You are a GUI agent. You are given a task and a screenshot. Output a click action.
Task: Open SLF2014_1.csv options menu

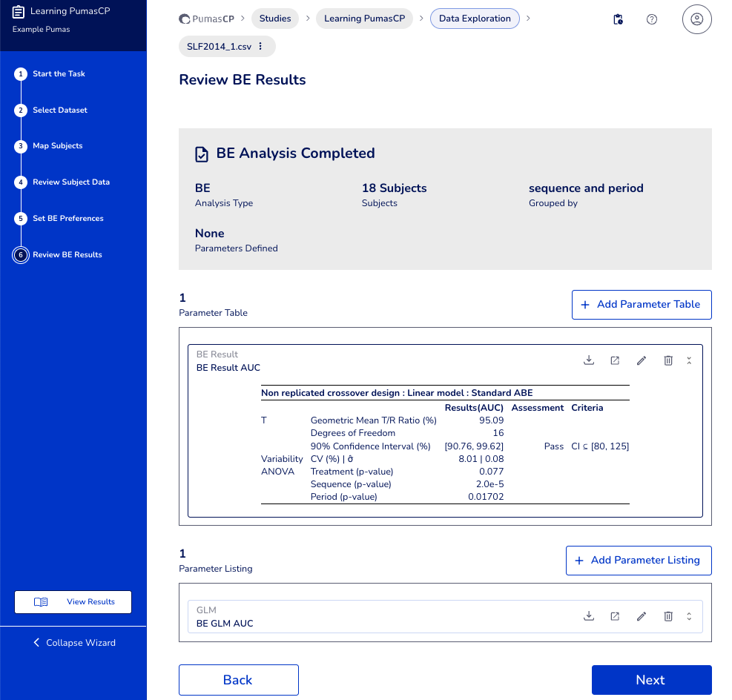[260, 47]
